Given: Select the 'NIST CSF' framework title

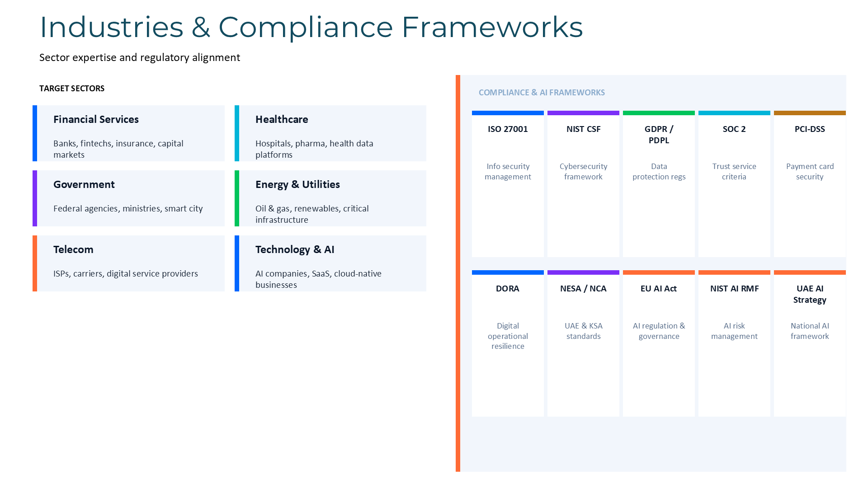Looking at the screenshot, I should click(x=583, y=129).
